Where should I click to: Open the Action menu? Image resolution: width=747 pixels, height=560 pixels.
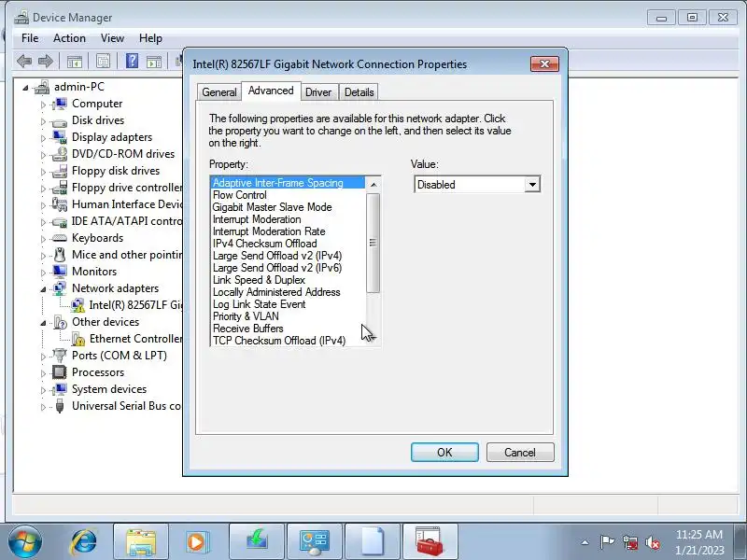[x=69, y=38]
